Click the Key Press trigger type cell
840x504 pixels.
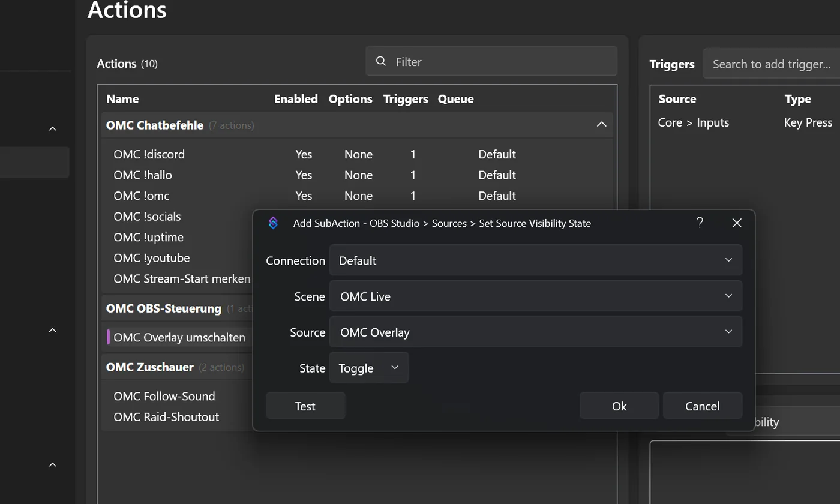(808, 122)
